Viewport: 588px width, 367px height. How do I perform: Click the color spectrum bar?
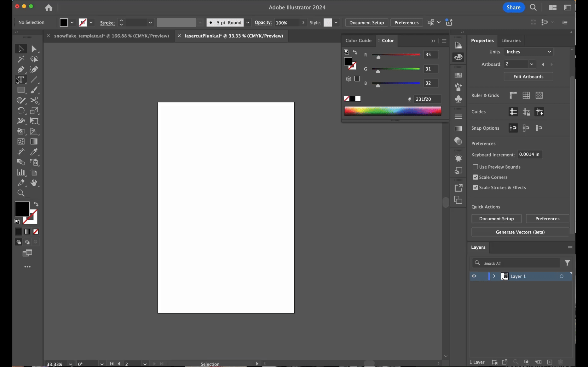click(392, 111)
